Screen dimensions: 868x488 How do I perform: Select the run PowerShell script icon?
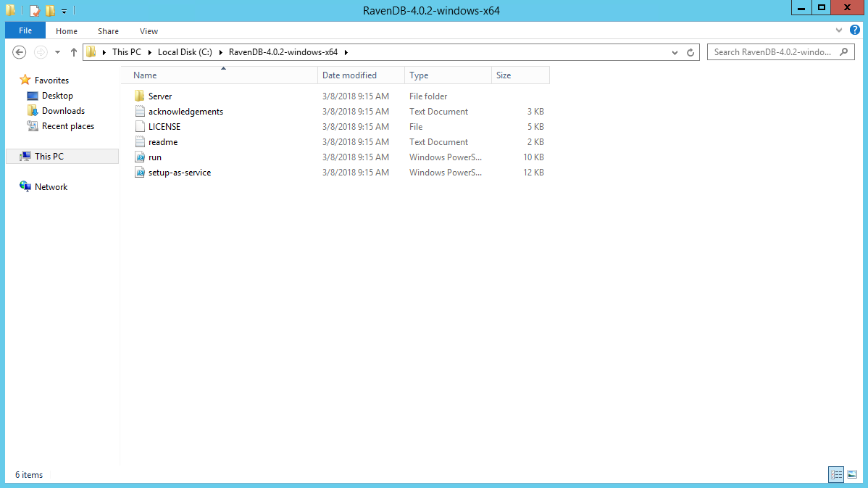[140, 157]
